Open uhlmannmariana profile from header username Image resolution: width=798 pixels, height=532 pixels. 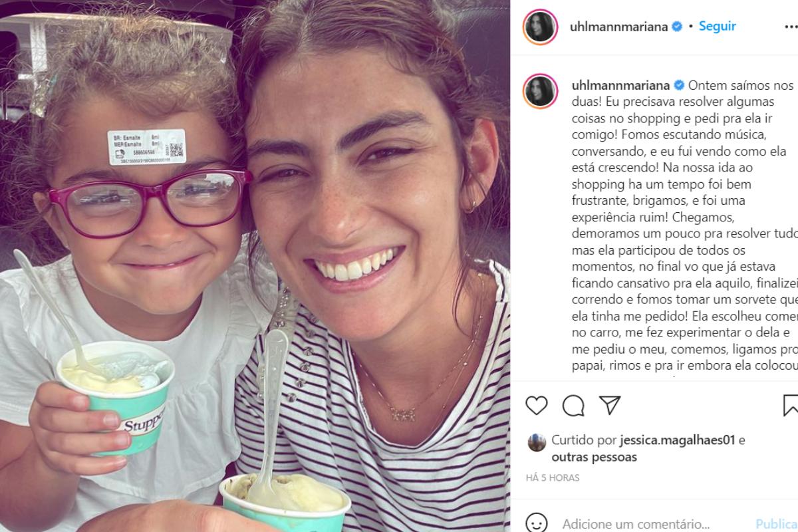pos(620,27)
